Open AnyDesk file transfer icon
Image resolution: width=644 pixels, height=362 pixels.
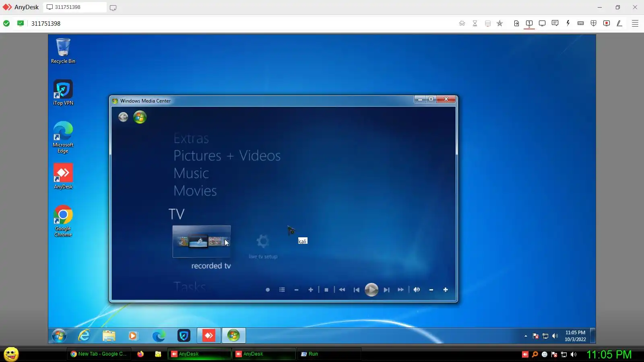[x=516, y=23]
